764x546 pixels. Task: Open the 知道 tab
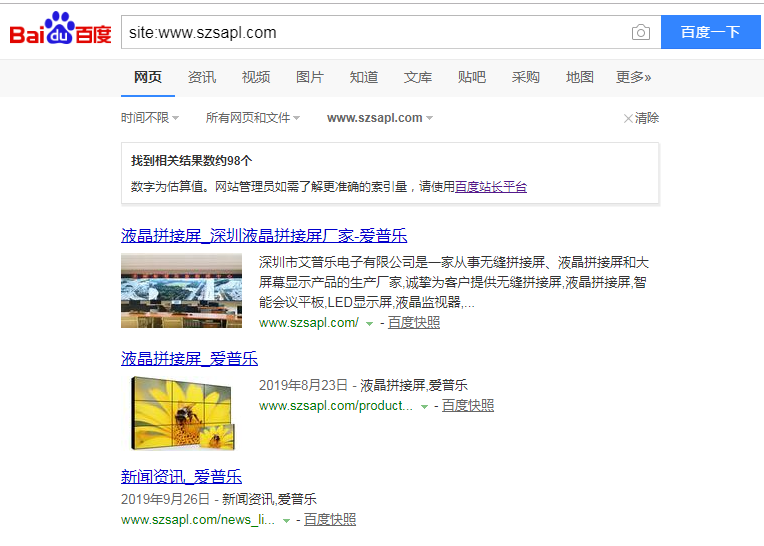tap(364, 77)
